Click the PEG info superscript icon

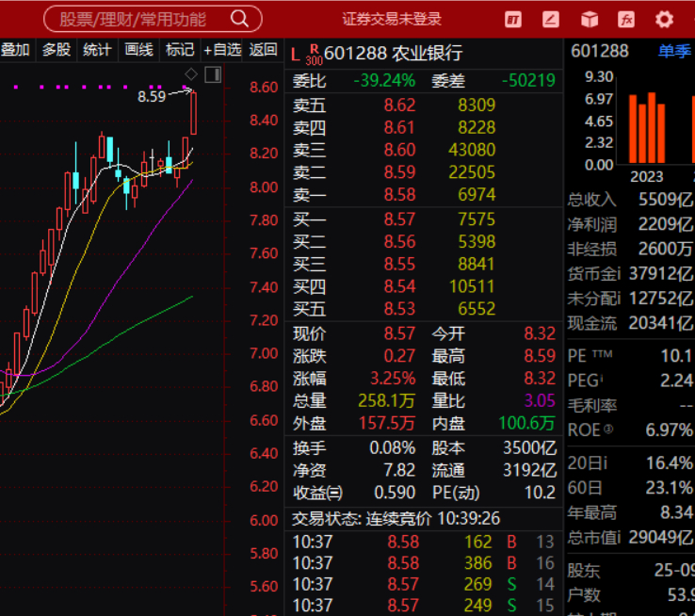601,377
